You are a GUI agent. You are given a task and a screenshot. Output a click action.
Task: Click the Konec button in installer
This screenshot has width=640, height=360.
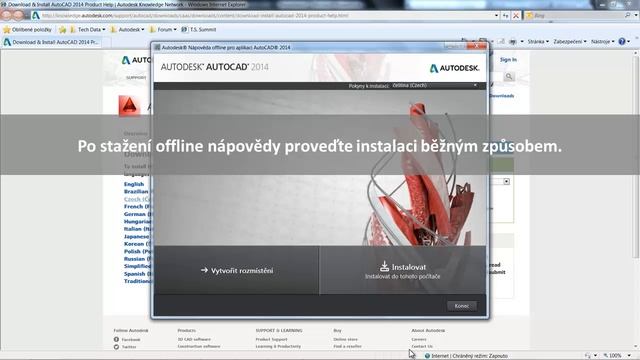coord(462,306)
